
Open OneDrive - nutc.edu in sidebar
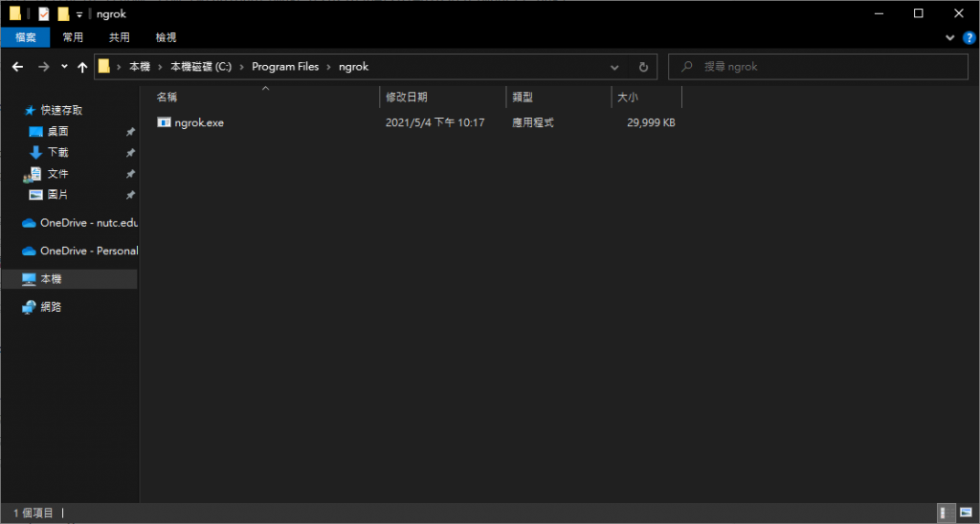(x=89, y=223)
